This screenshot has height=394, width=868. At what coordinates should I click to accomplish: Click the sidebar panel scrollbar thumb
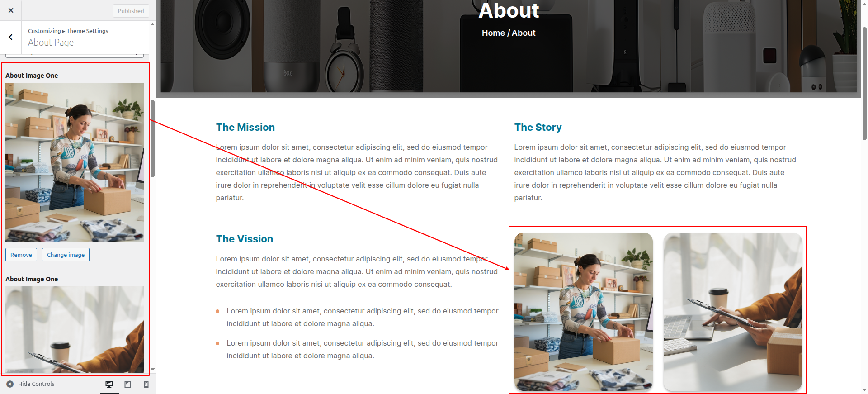[x=153, y=138]
